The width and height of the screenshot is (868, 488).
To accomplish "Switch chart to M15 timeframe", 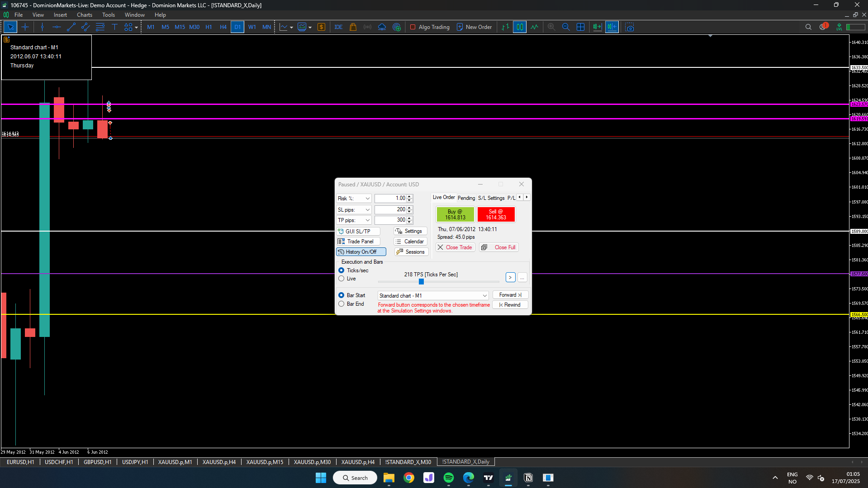I will pos(180,27).
